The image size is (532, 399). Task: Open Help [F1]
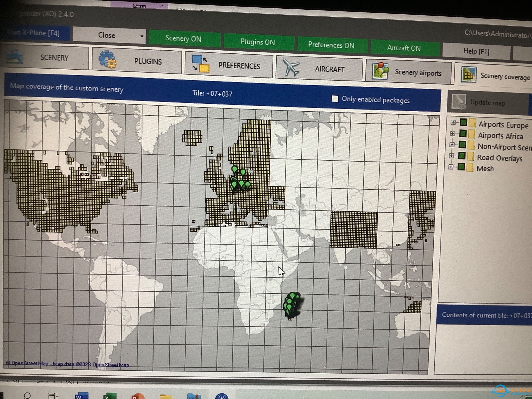476,51
